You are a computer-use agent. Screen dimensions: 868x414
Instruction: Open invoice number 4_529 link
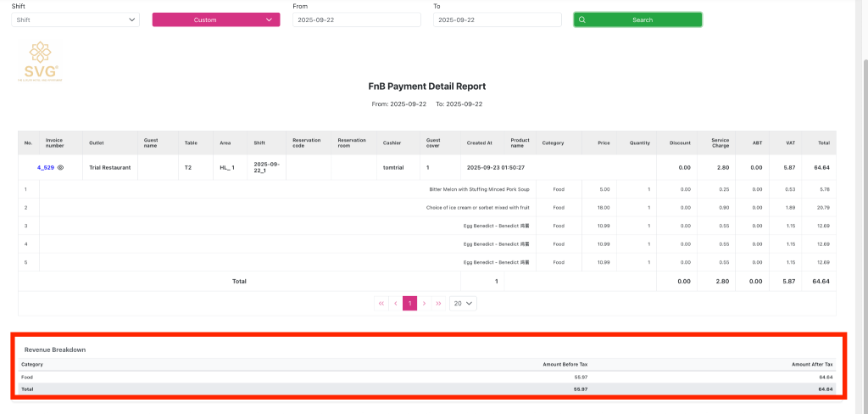click(46, 168)
